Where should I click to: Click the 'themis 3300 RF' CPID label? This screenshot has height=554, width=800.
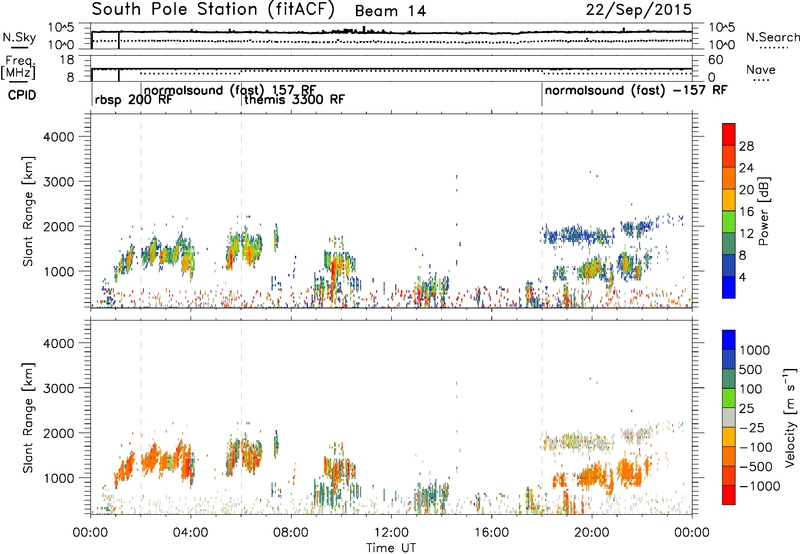click(294, 99)
